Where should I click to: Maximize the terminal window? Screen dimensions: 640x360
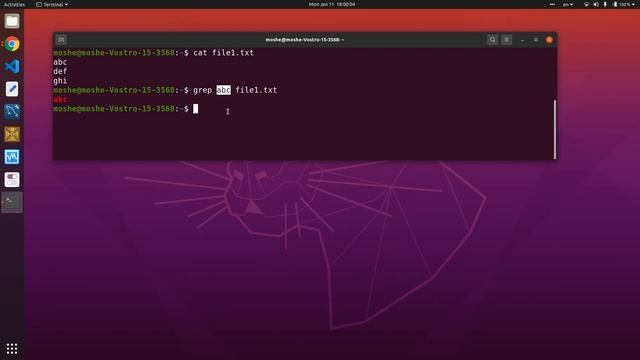click(536, 40)
